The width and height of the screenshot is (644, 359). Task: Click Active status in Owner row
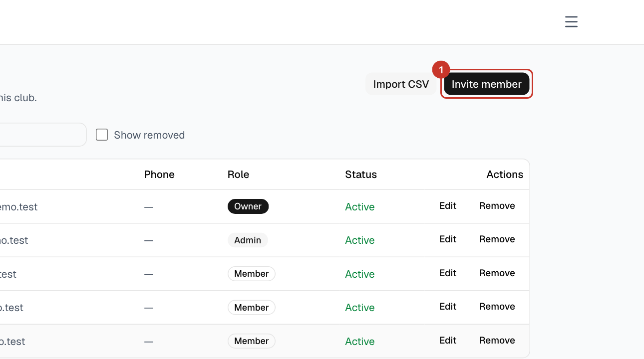360,207
